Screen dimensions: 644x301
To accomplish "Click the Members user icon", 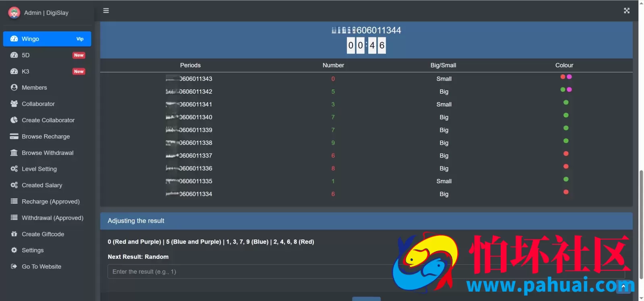I will 14,88.
